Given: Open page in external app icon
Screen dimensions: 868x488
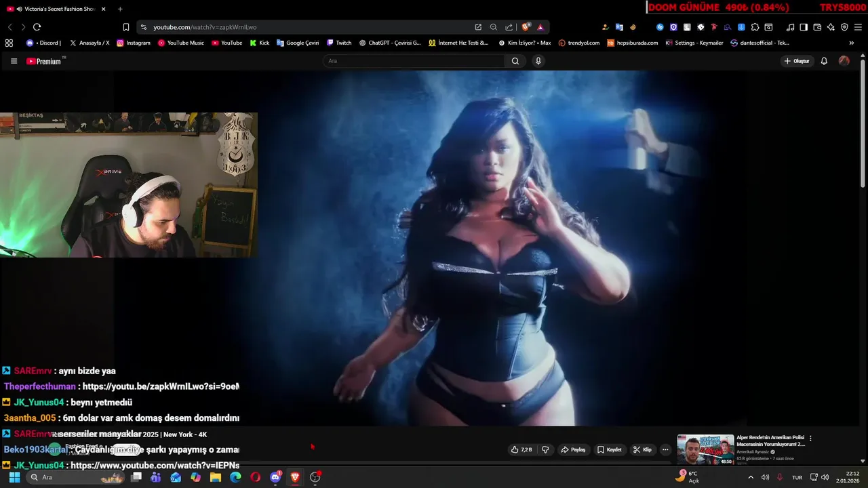Looking at the screenshot, I should [x=478, y=27].
